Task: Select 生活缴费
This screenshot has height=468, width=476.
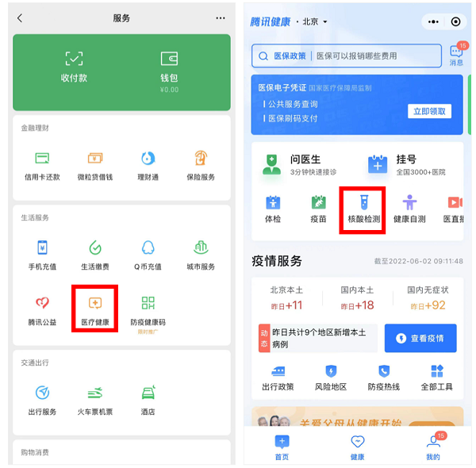Action: coord(95,255)
